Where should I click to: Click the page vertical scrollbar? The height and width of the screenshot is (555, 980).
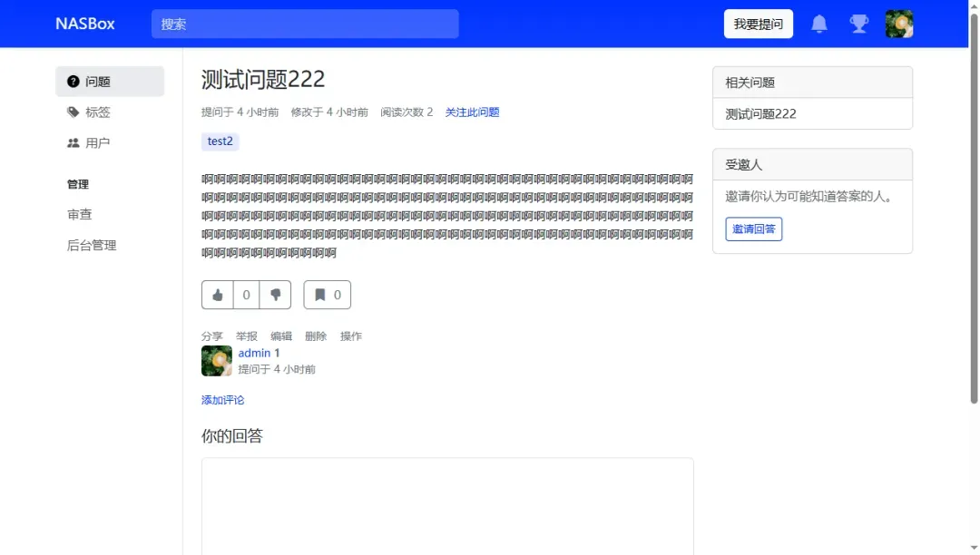(974, 227)
